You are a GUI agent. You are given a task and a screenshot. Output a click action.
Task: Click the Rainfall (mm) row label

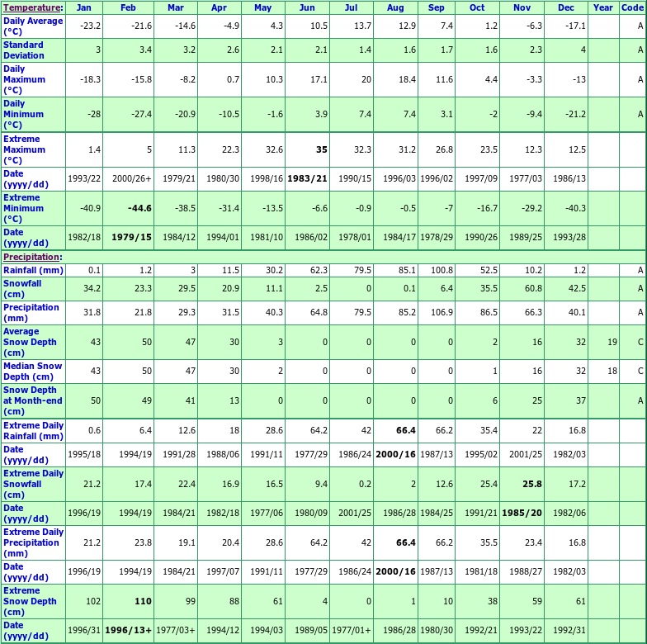(x=33, y=270)
